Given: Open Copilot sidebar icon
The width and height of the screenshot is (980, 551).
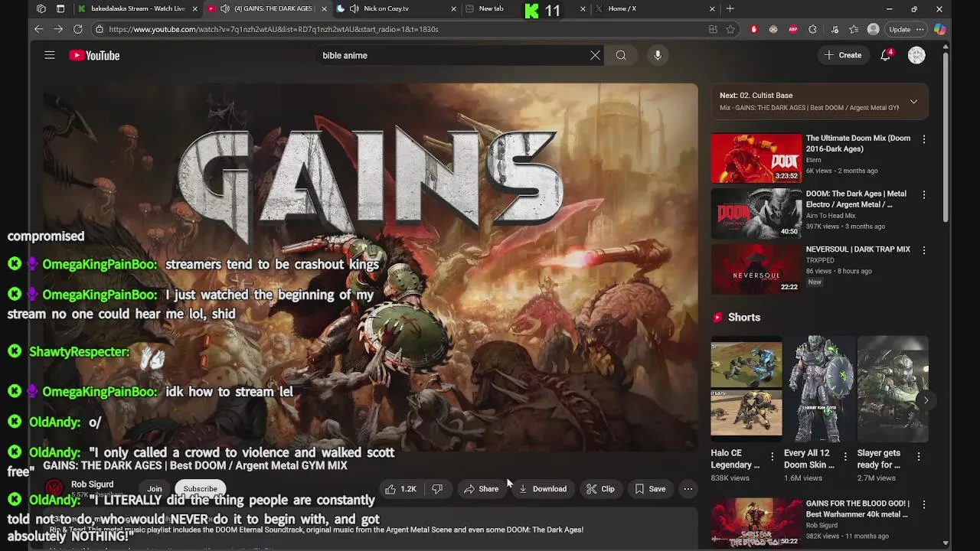Looking at the screenshot, I should [x=940, y=29].
